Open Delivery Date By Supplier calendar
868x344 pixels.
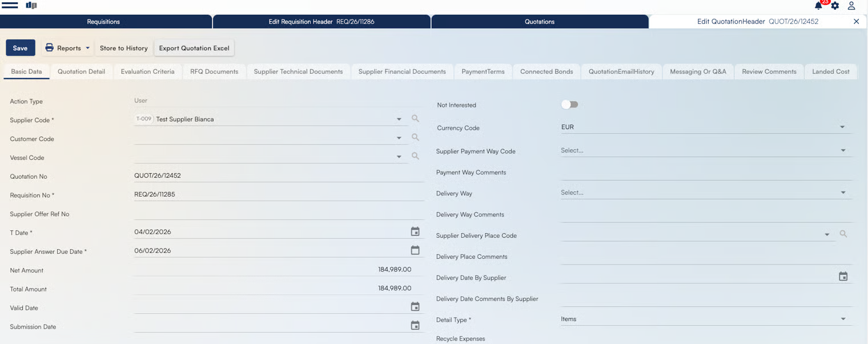tap(843, 277)
